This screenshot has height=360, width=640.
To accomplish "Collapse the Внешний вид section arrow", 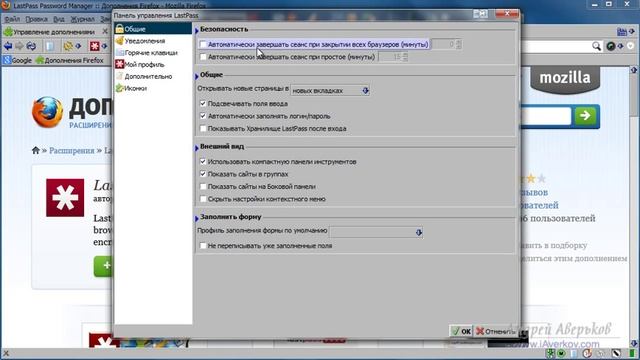I will (197, 148).
